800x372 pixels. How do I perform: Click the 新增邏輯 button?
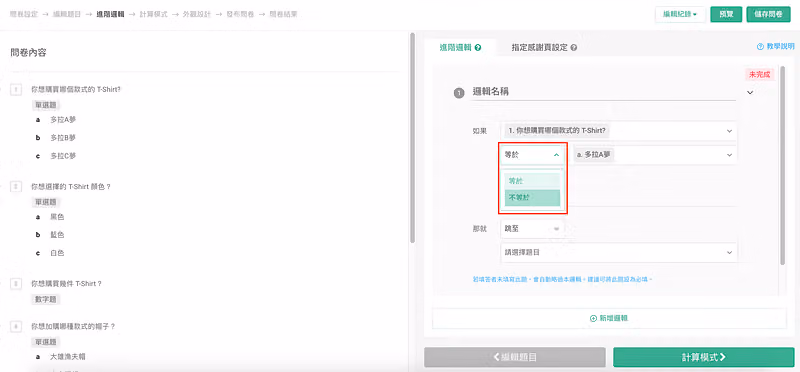pos(609,318)
